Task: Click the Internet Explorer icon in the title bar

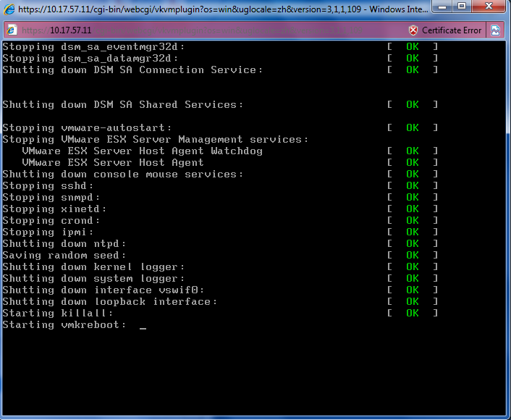Action: tap(9, 9)
